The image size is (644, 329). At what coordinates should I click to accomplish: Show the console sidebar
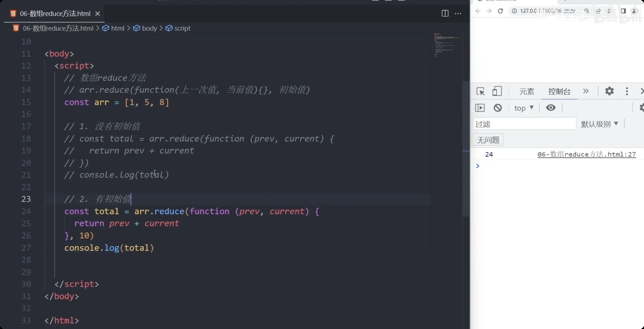480,108
